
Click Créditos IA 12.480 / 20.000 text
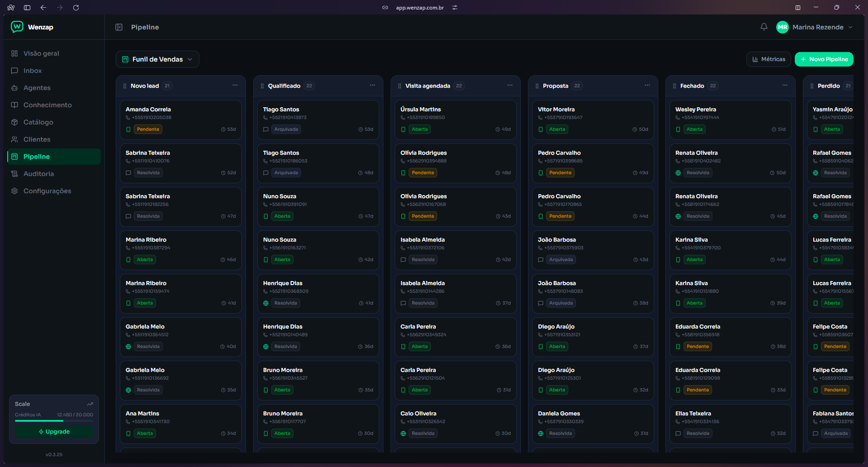(x=54, y=415)
